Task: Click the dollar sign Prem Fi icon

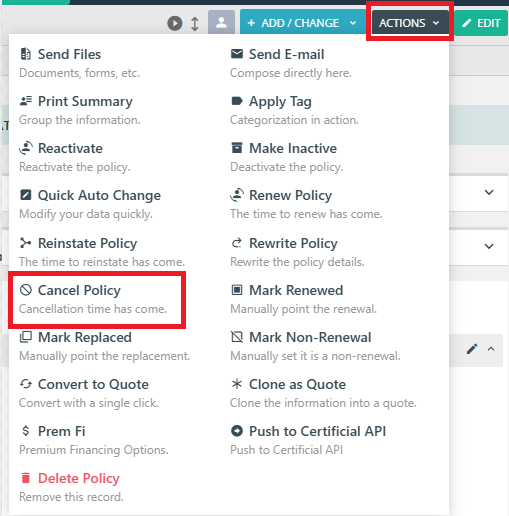Action: click(x=26, y=431)
